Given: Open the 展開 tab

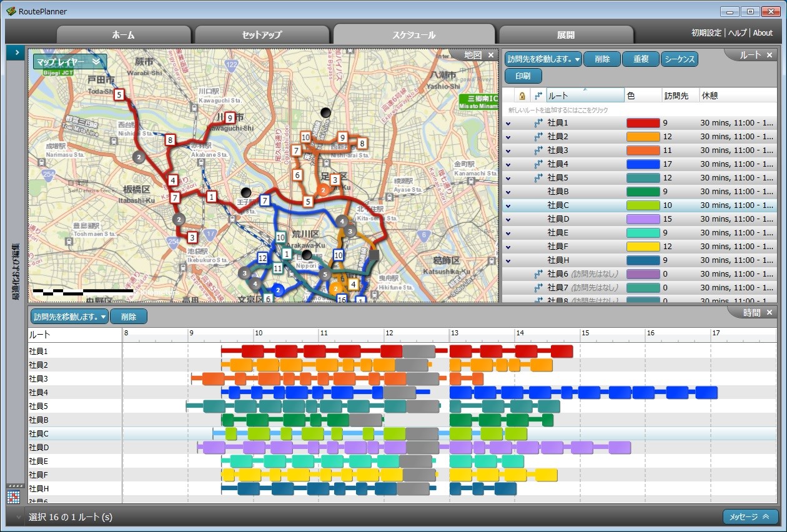Looking at the screenshot, I should pyautogui.click(x=565, y=35).
